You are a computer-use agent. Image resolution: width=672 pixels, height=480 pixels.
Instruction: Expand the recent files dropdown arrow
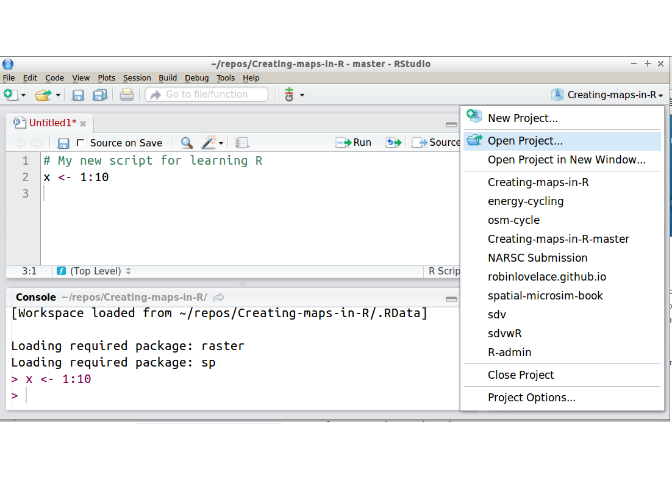click(x=58, y=95)
